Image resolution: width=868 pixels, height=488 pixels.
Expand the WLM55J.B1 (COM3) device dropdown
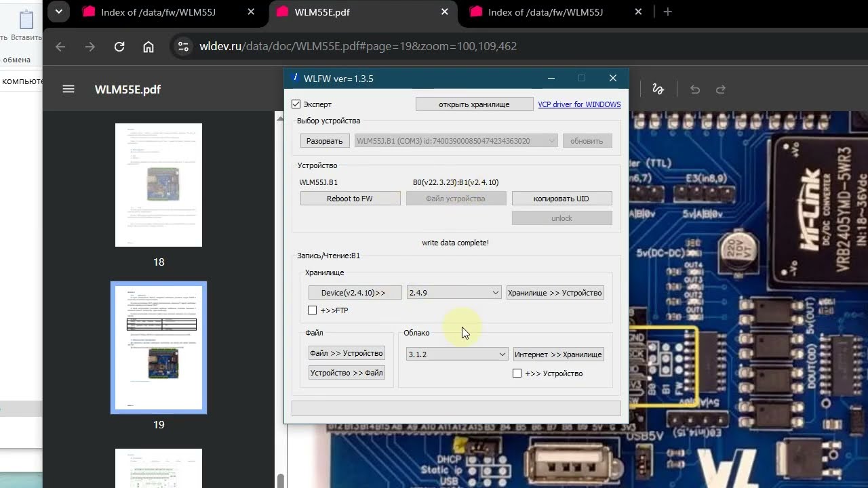[456, 141]
